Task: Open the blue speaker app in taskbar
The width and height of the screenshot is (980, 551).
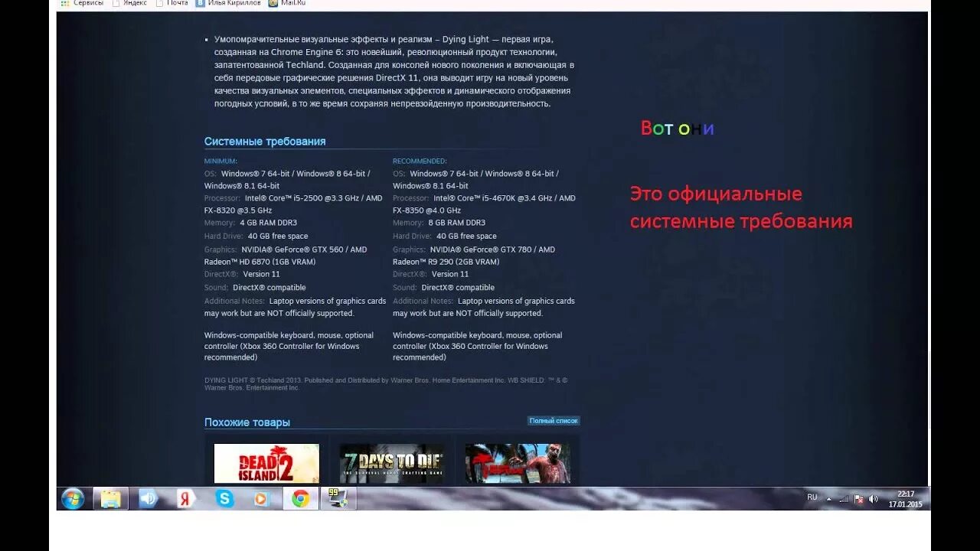Action: coord(148,499)
